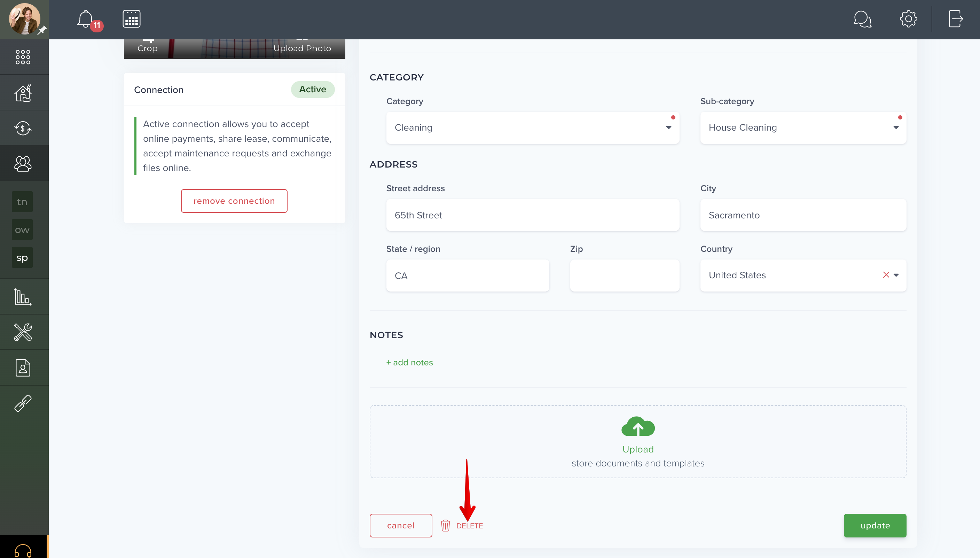This screenshot has width=980, height=558.
Task: Click the + add notes link
Action: pyautogui.click(x=409, y=363)
